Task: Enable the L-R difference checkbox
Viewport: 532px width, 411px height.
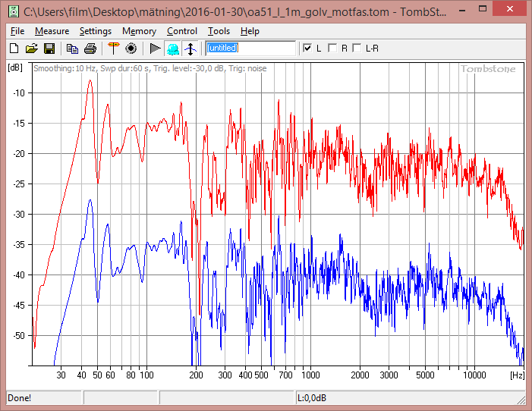Action: click(357, 49)
